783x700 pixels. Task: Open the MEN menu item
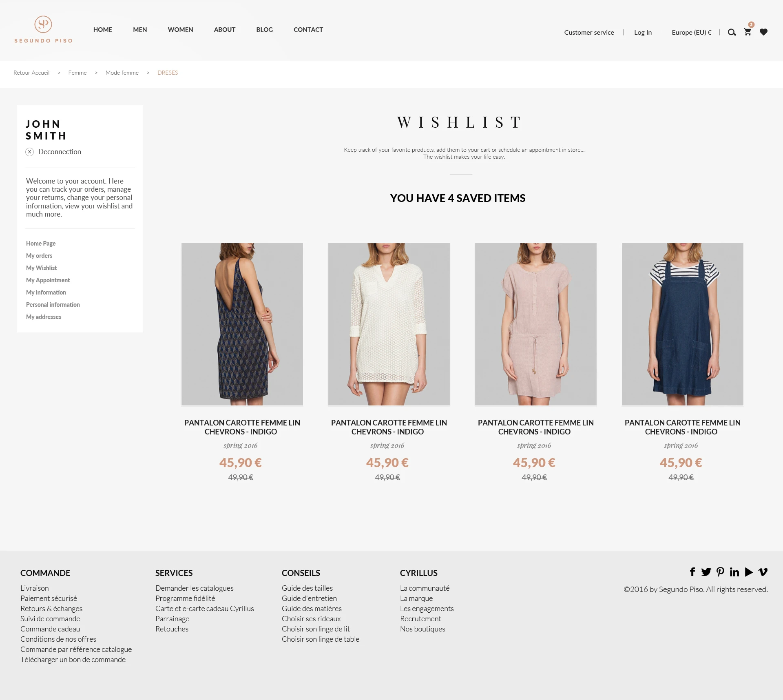140,29
